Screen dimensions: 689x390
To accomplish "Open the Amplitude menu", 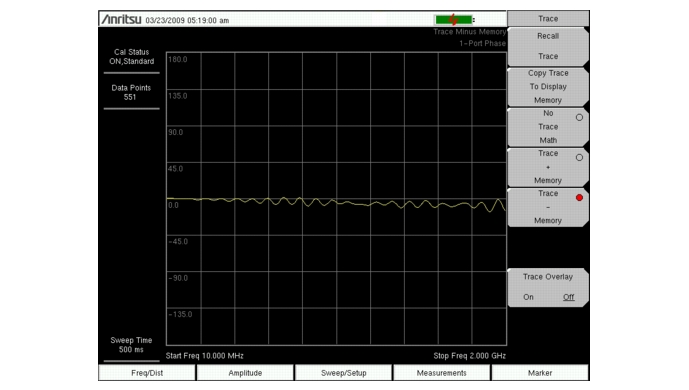I will click(245, 373).
